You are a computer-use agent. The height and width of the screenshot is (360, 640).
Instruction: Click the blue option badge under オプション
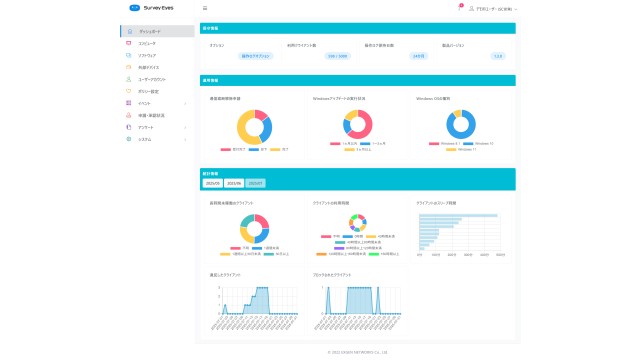(x=256, y=56)
